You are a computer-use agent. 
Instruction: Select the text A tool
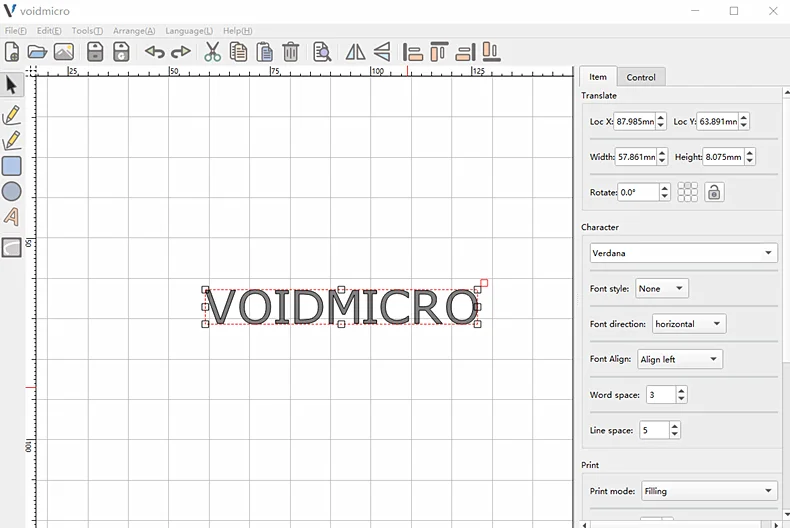point(12,217)
